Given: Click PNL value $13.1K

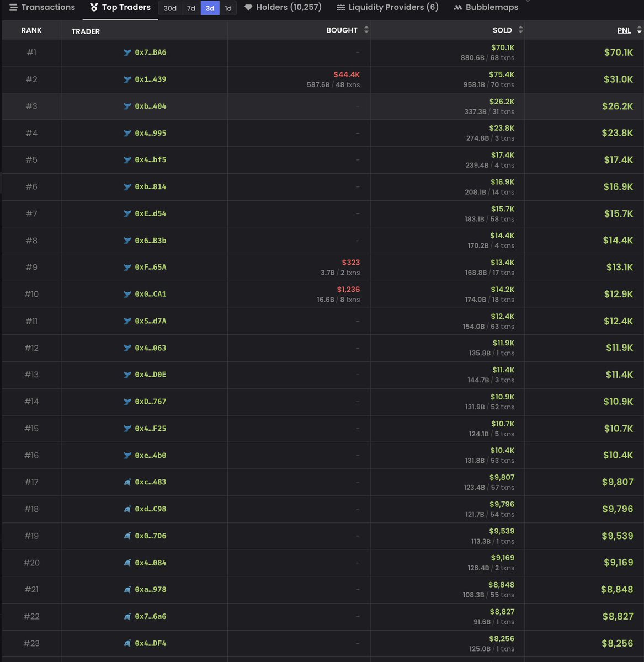Looking at the screenshot, I should (620, 267).
